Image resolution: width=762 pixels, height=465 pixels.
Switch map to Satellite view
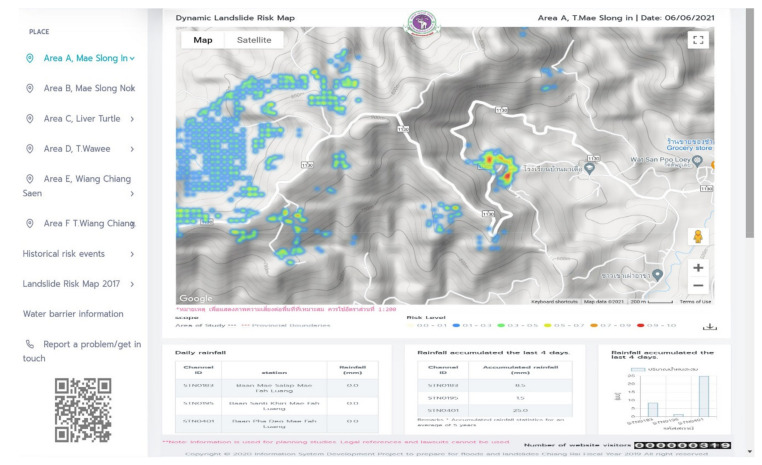(253, 40)
